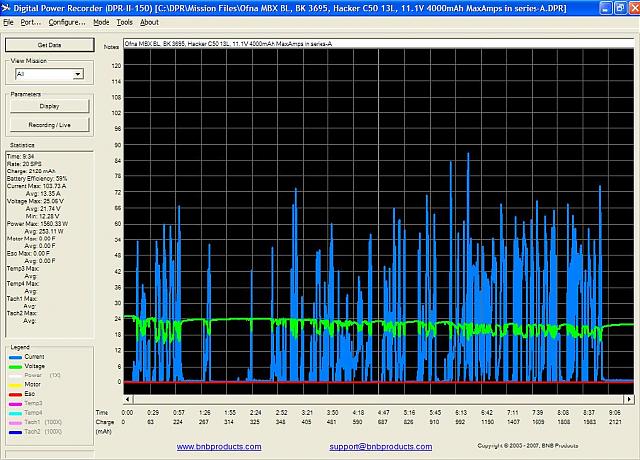Click the yellow Motor legend swatch
This screenshot has height=460, width=640.
14,384
